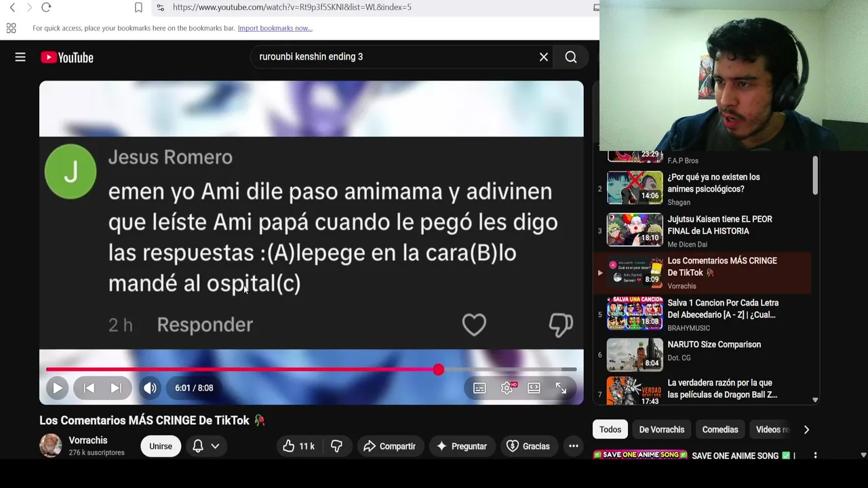The image size is (868, 488).
Task: Click the 6:01 / 8:08 time display
Action: tap(194, 388)
